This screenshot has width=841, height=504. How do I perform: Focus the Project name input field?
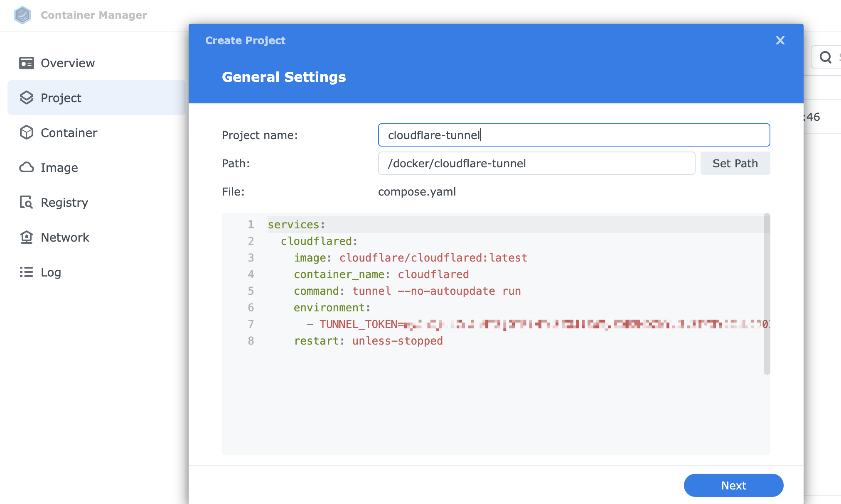[574, 135]
